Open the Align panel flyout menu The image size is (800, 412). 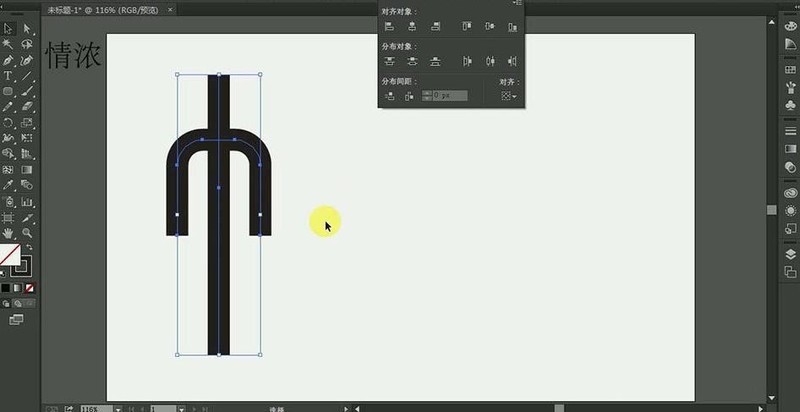[517, 3]
